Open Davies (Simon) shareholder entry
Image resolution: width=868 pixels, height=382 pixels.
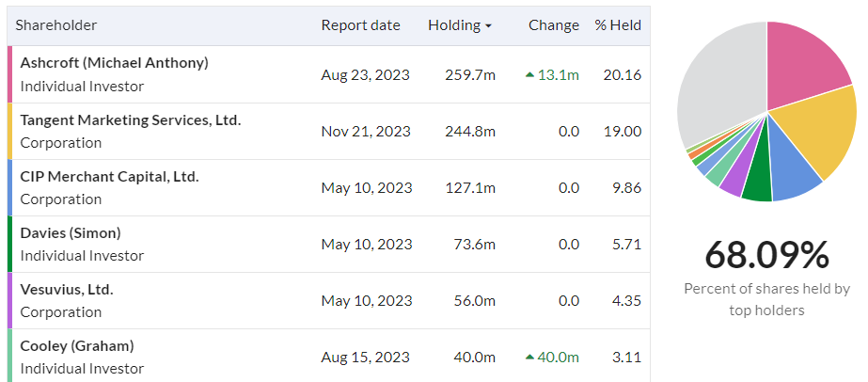point(71,233)
